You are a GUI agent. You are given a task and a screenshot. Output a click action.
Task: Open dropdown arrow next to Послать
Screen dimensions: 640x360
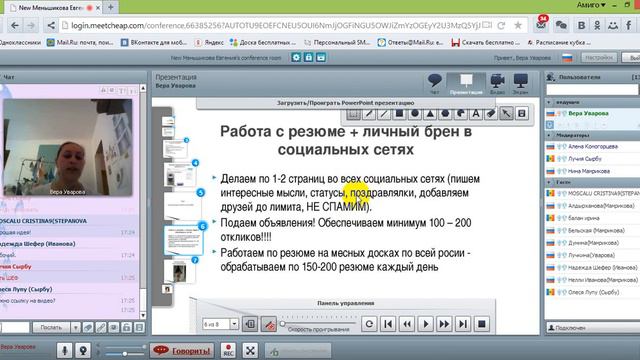point(76,327)
